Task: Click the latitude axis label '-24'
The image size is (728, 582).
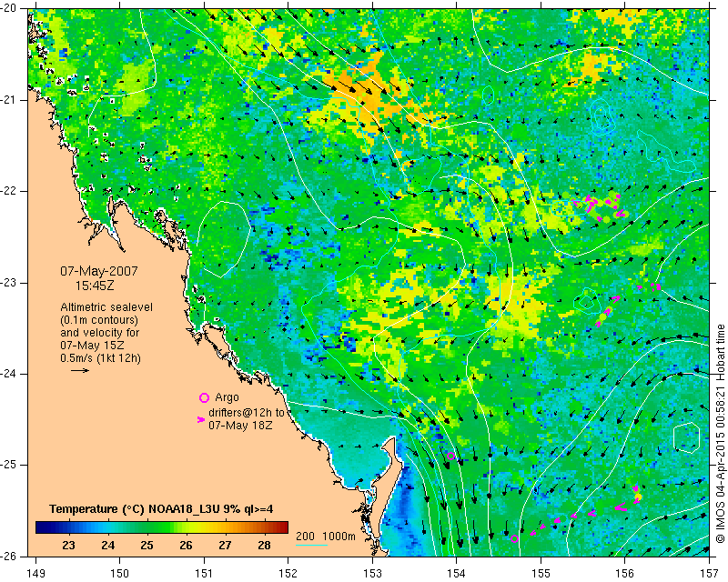Action: click(x=8, y=374)
